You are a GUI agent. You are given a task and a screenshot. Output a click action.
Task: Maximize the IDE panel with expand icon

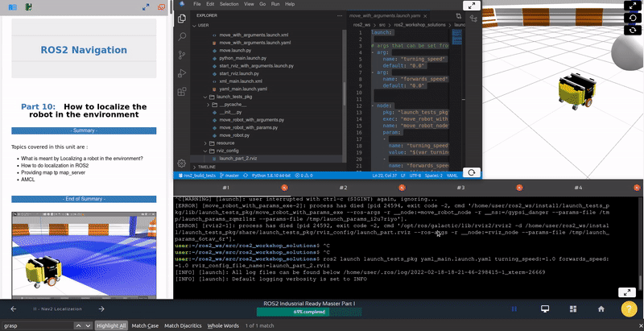(x=472, y=6)
